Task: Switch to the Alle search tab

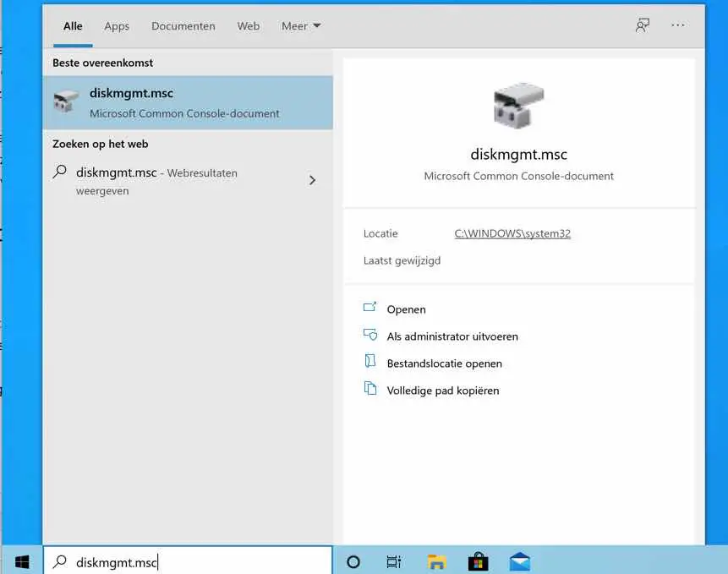Action: [73, 26]
